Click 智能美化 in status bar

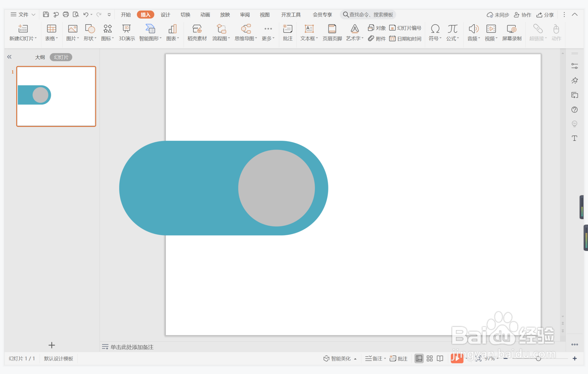(x=338, y=358)
